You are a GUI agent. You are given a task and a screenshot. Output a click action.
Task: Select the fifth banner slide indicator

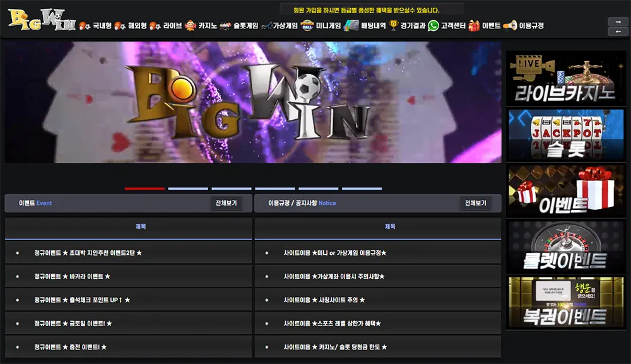pyautogui.click(x=318, y=188)
